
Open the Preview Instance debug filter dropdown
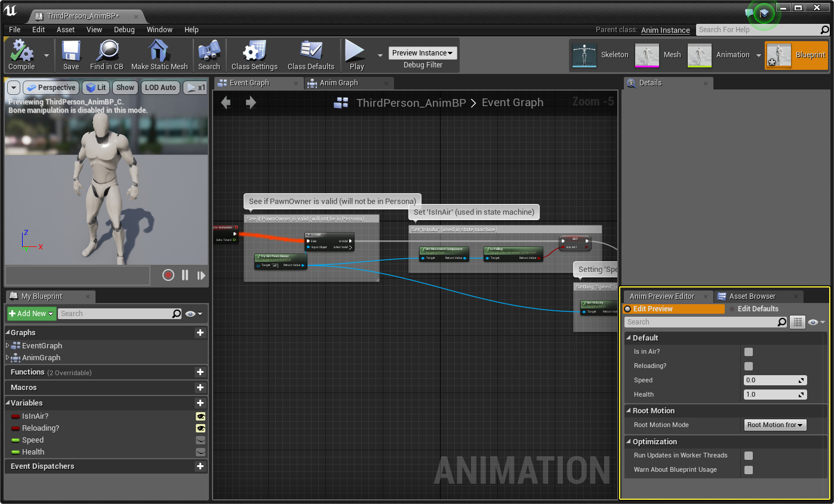point(423,52)
